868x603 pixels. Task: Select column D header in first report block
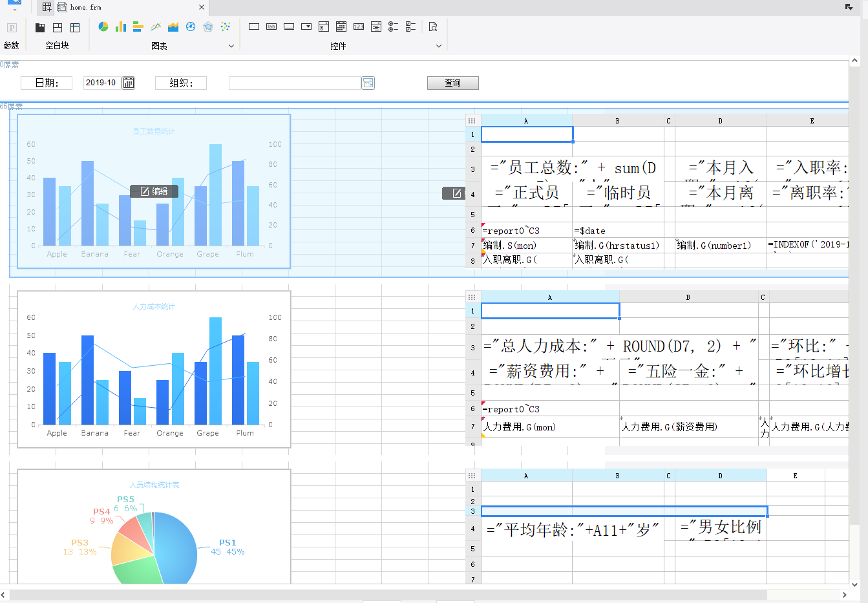pyautogui.click(x=721, y=121)
